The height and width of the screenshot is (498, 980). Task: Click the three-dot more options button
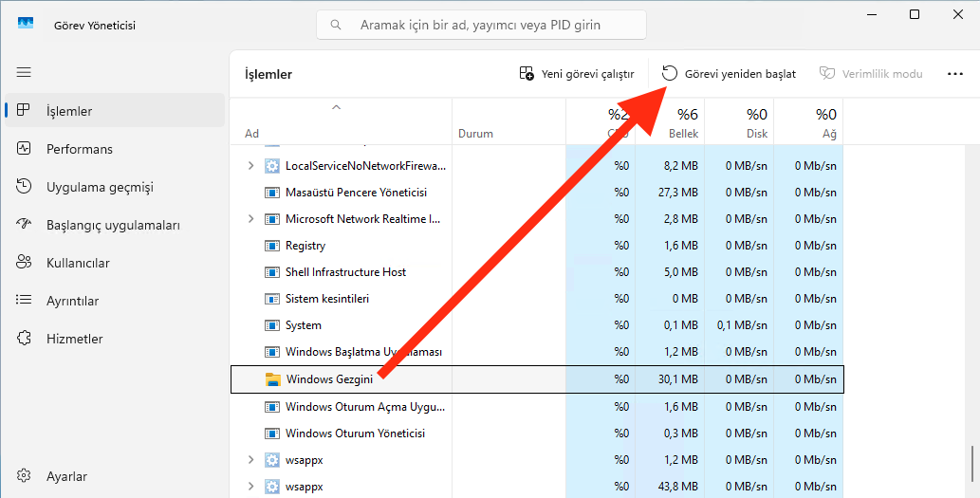(x=954, y=74)
